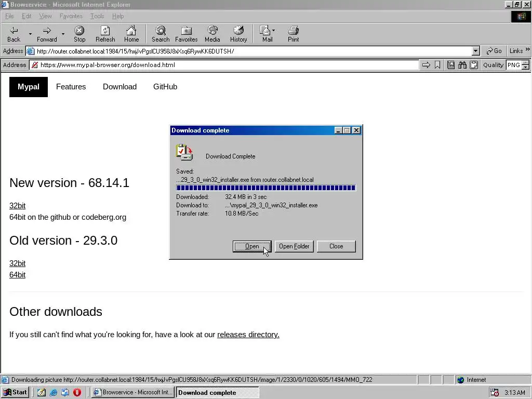Click Browservice go arrow icon
532x399 pixels.
pos(426,65)
